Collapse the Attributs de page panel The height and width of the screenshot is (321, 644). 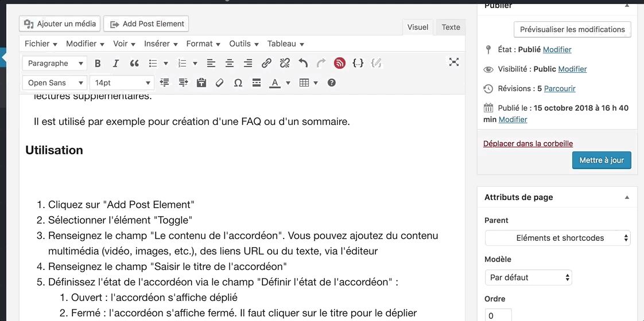(627, 197)
